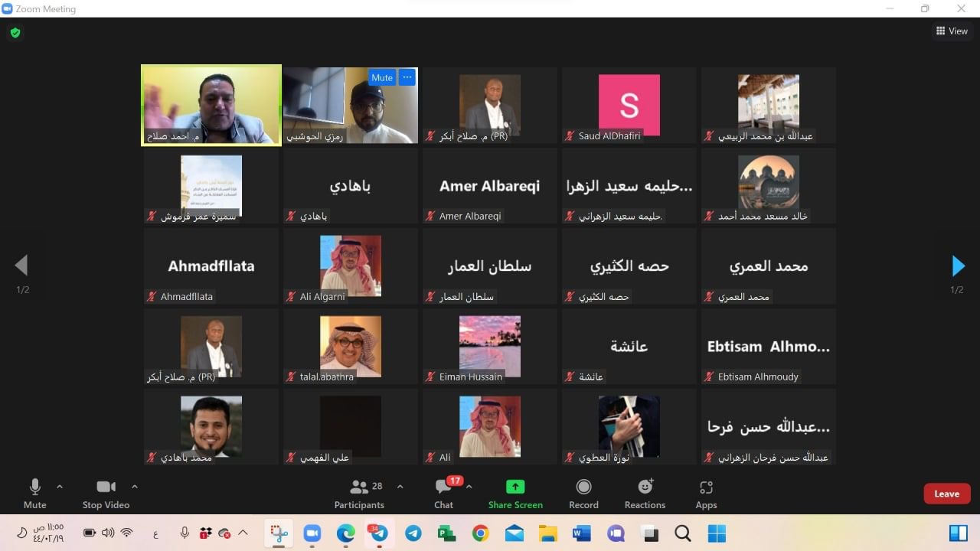Image resolution: width=980 pixels, height=551 pixels.
Task: Open the Chat panel
Action: [x=444, y=494]
